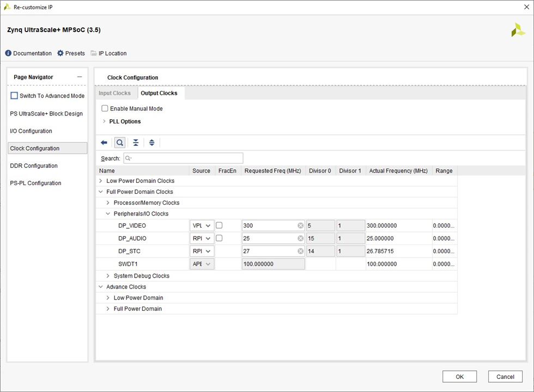Viewport: 534px width, 392px height.
Task: Click DP_AUDIO Divisor 1 field
Action: tap(351, 238)
